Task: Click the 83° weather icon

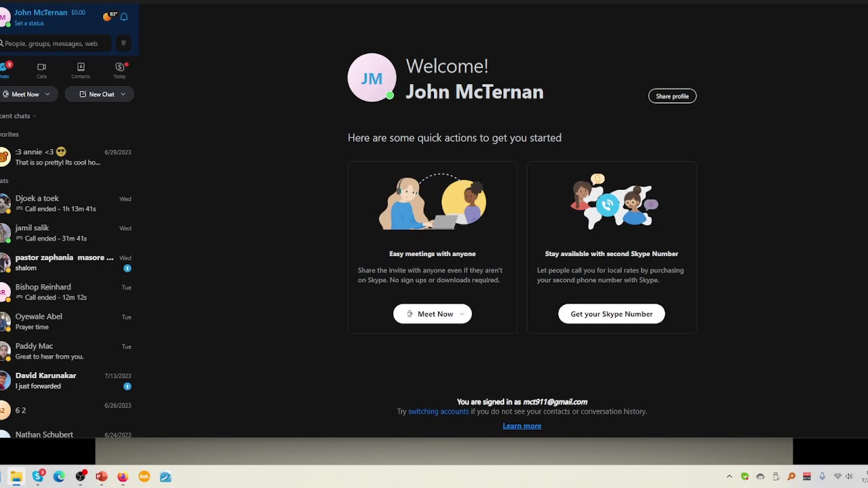Action: [x=110, y=16]
